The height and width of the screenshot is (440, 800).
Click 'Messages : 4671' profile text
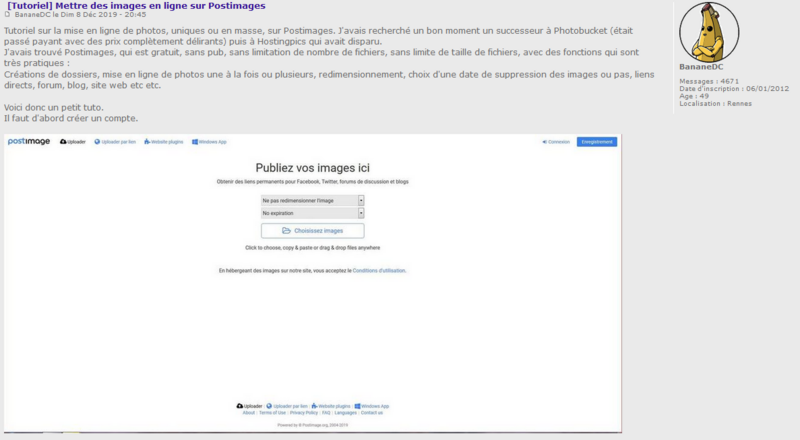709,81
